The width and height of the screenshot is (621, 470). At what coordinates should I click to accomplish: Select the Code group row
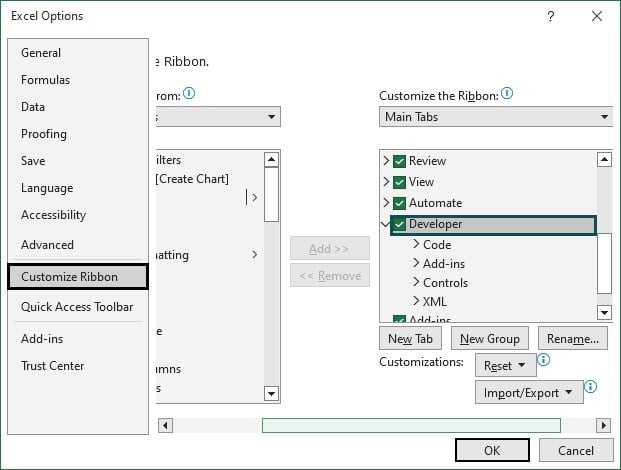click(437, 245)
